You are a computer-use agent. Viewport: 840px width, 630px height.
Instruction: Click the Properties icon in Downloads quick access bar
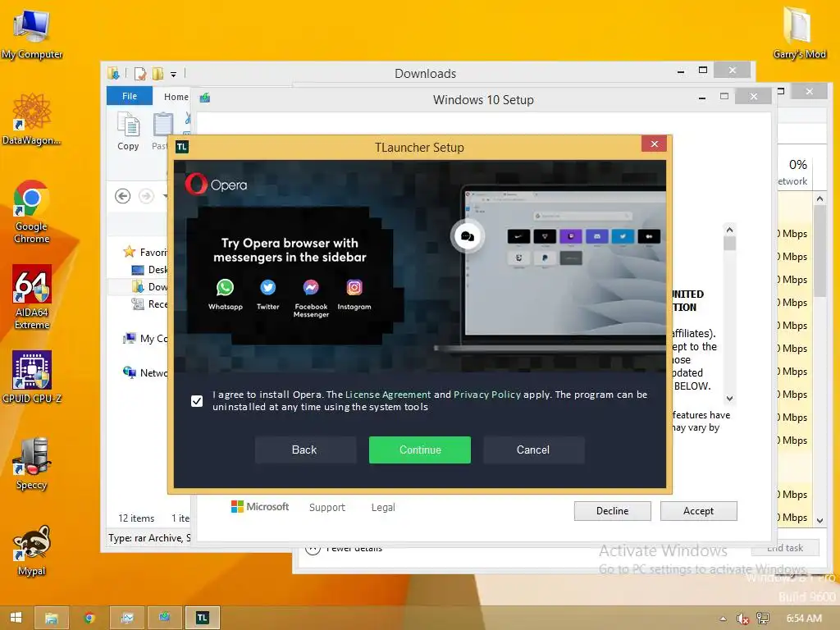139,73
